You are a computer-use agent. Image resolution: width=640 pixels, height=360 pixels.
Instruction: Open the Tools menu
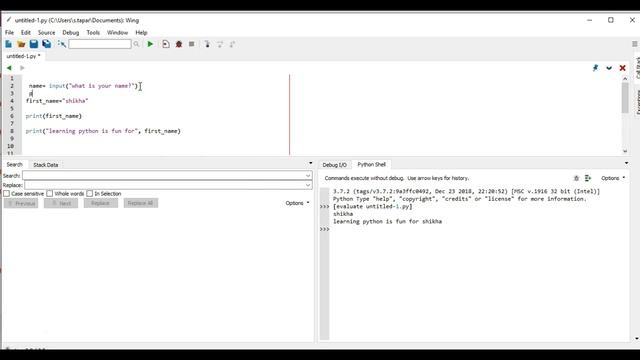point(93,32)
